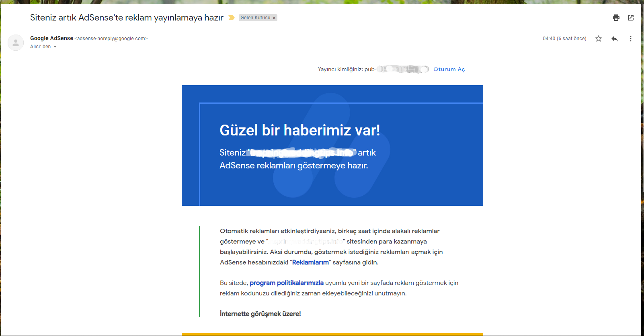The height and width of the screenshot is (336, 644).
Task: Click the adsense-noreply@google.com address
Action: (111, 39)
